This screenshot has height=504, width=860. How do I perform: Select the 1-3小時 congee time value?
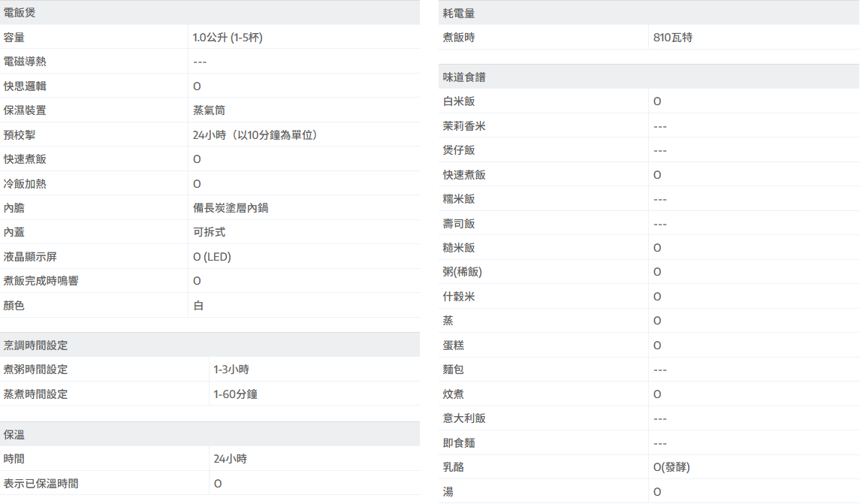[231, 370]
